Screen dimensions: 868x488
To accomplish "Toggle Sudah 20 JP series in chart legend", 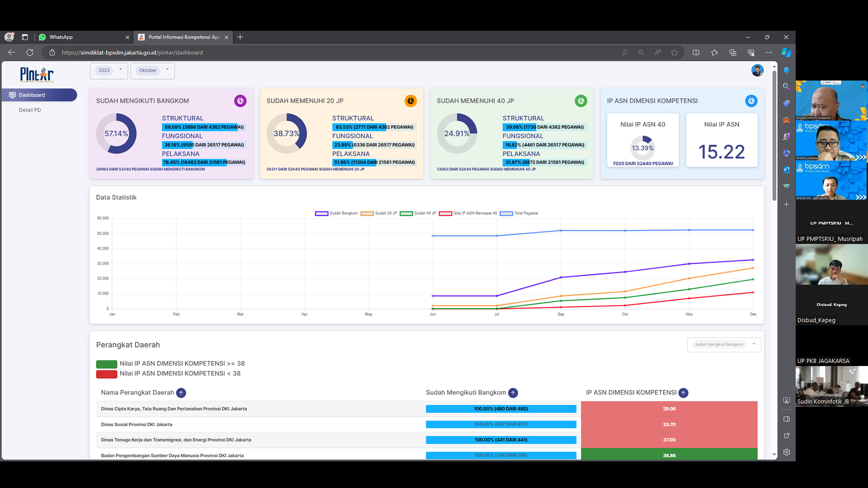I will [x=379, y=213].
